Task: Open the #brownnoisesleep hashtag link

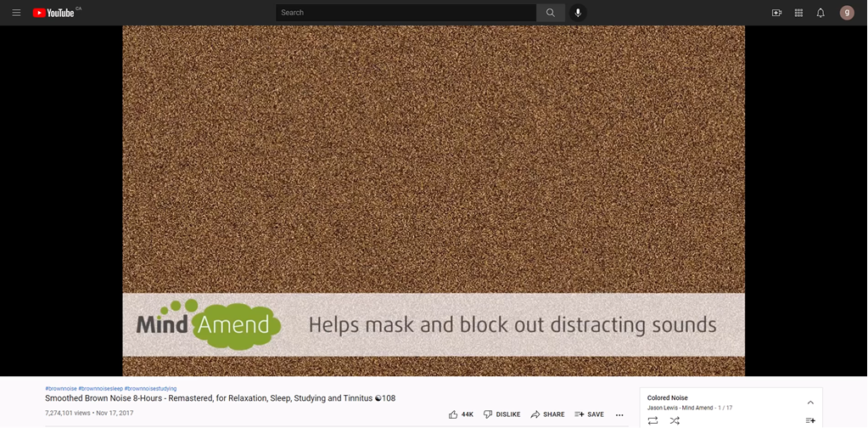Action: click(x=100, y=388)
